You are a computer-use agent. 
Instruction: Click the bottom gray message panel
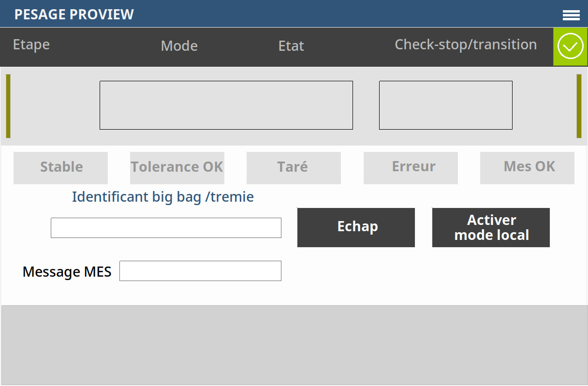click(x=294, y=345)
